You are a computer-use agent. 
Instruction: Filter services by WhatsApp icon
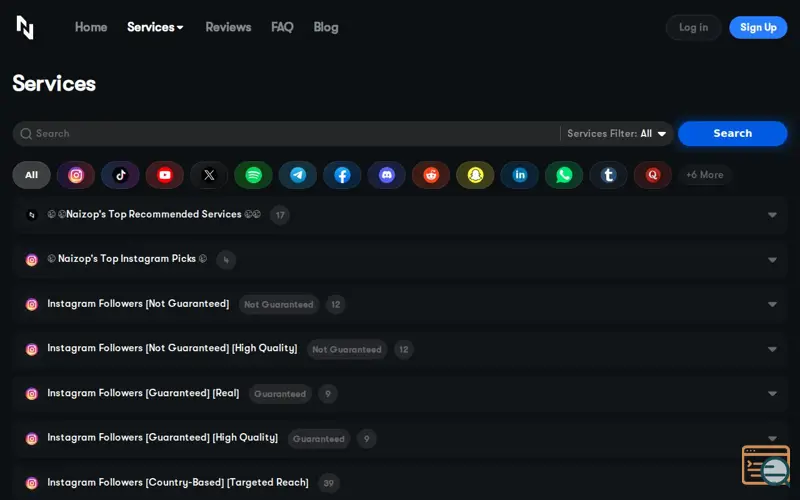pos(564,175)
